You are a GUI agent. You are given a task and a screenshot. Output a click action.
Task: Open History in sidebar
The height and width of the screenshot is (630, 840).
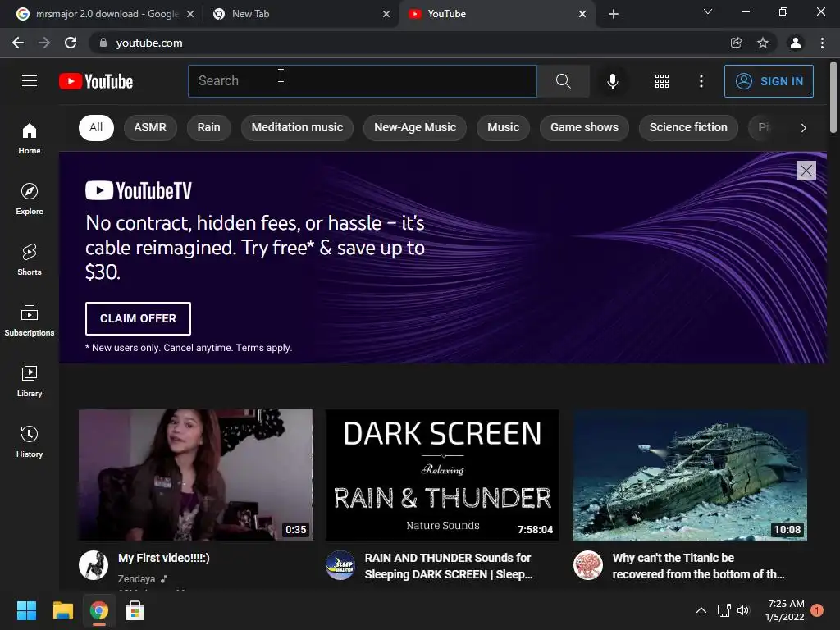(30, 441)
